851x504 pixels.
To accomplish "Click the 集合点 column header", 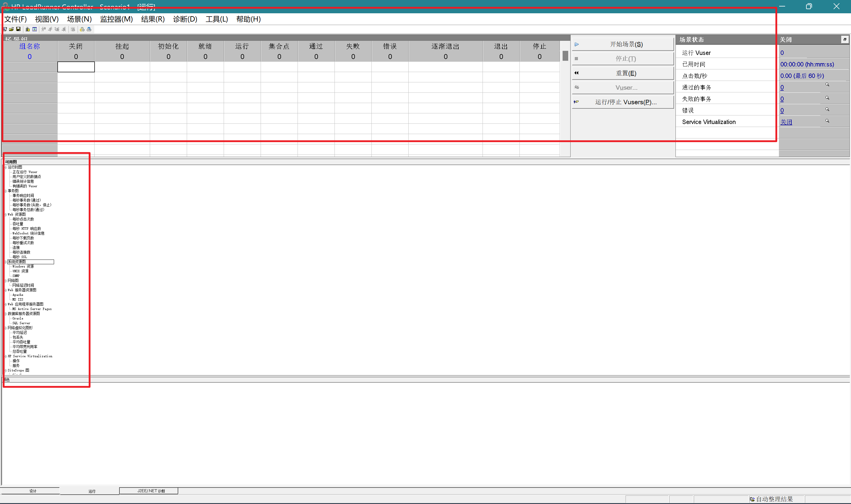I will [x=279, y=47].
